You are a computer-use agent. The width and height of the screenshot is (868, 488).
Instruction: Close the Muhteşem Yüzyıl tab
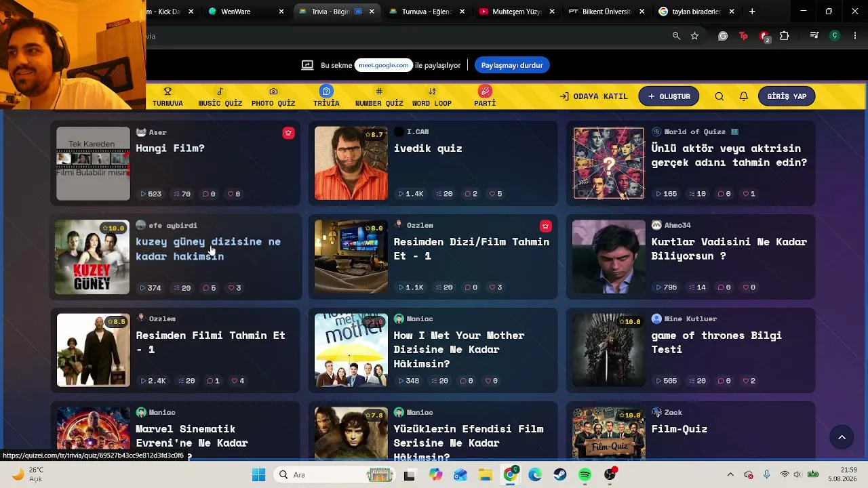[x=552, y=12]
